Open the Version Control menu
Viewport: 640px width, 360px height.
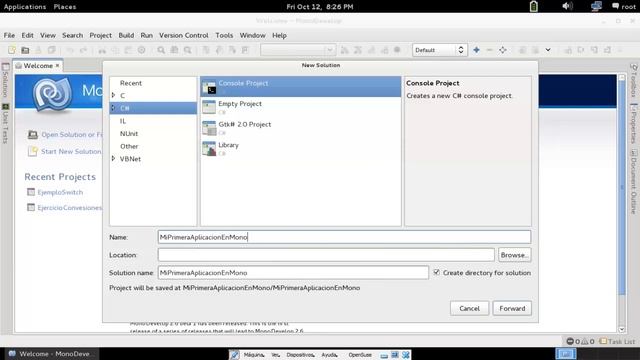(184, 35)
